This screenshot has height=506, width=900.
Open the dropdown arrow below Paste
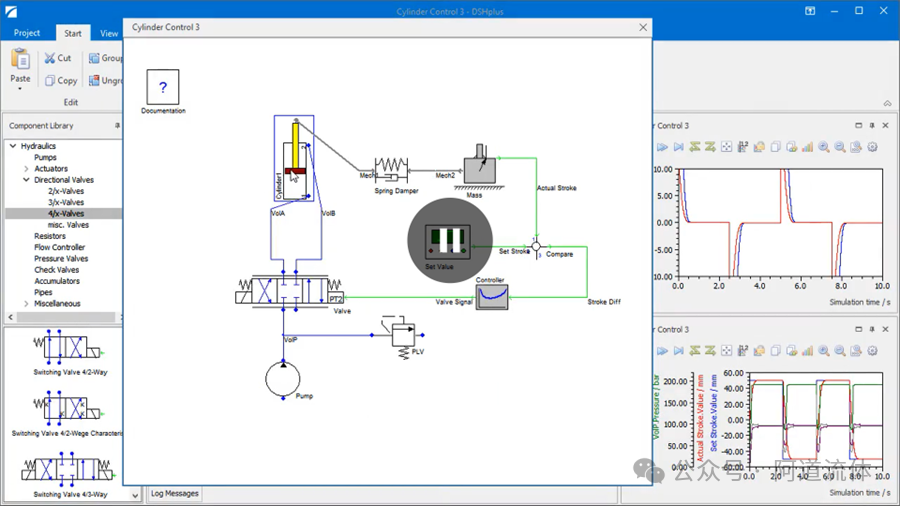[20, 89]
